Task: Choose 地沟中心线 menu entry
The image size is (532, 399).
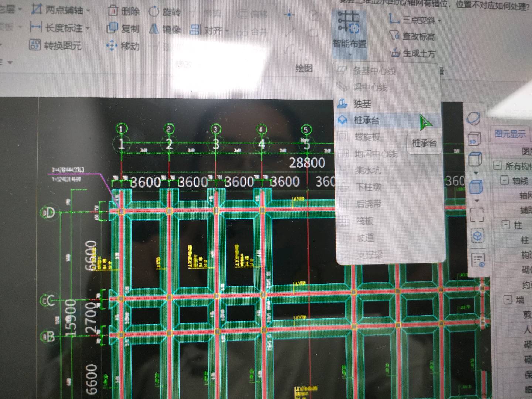Action: pos(371,153)
